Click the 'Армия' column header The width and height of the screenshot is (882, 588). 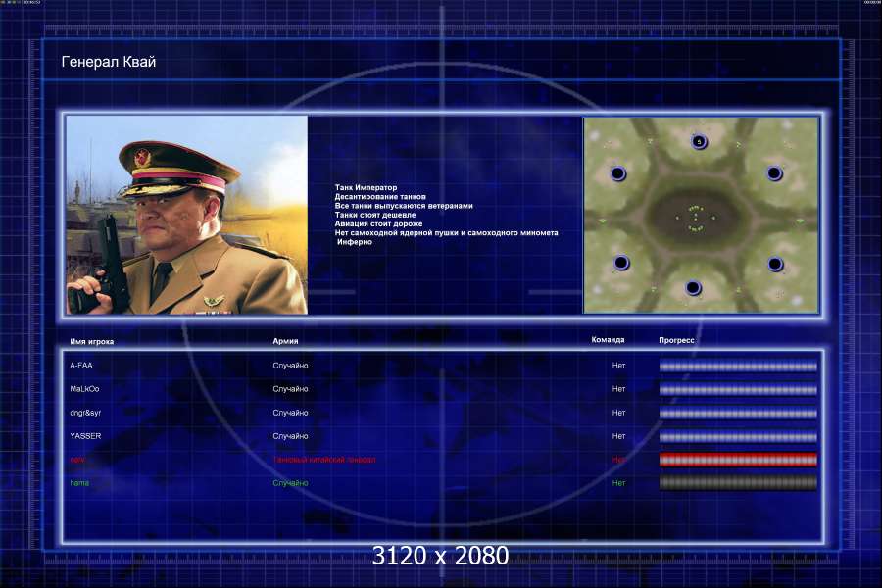285,341
